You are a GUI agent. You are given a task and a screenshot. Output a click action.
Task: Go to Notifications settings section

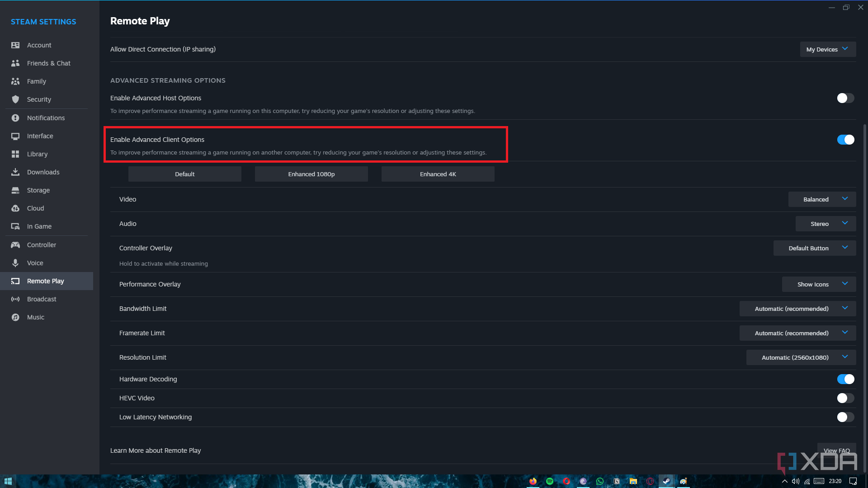click(47, 118)
